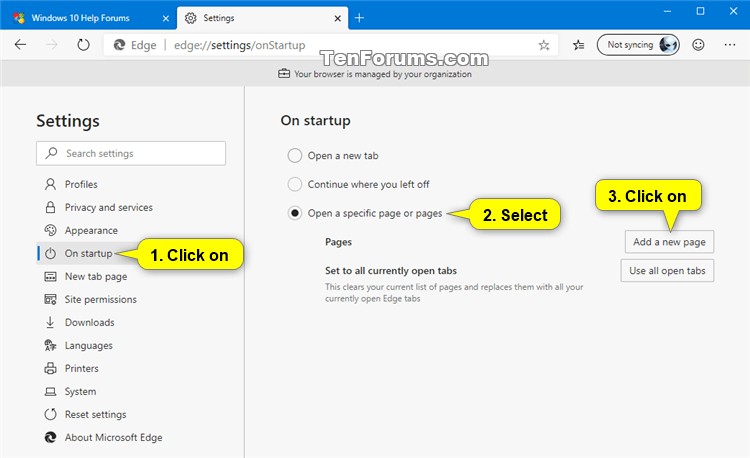
Task: Open Privacy and services section
Action: tap(109, 207)
